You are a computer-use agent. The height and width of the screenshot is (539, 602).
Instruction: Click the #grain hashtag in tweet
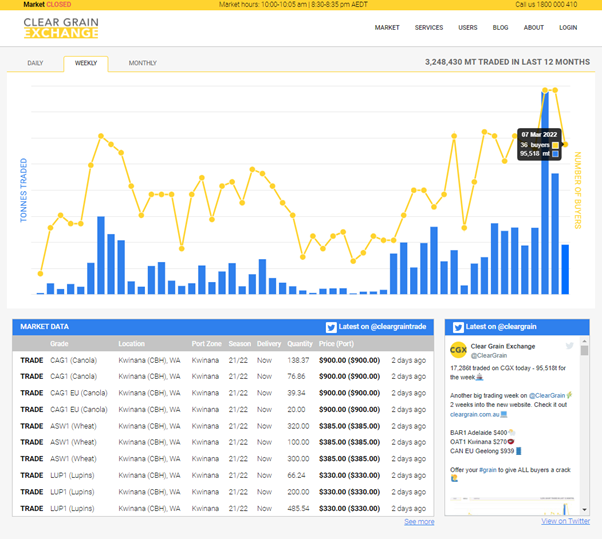[x=488, y=470]
